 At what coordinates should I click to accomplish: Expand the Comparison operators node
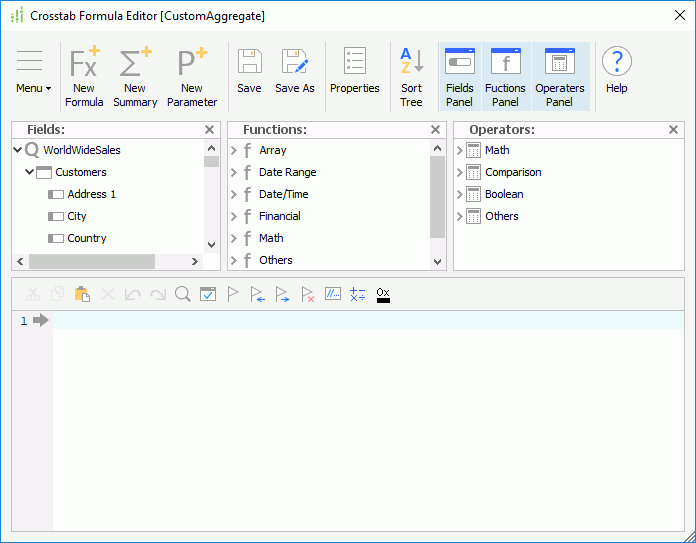point(460,172)
